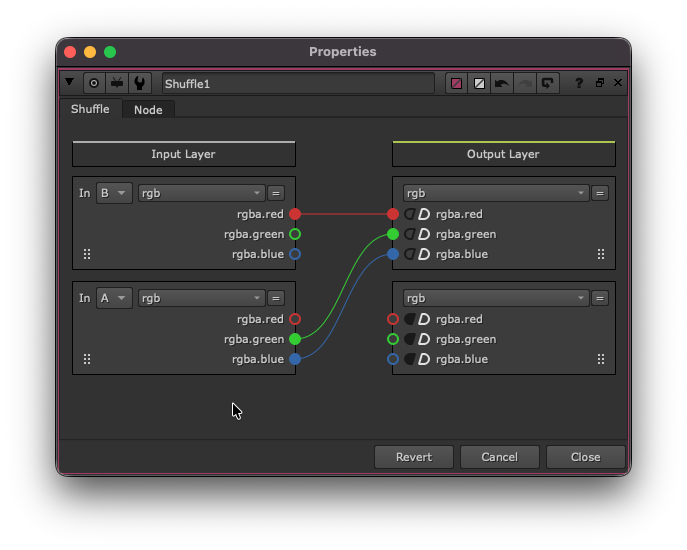Screen dimensions: 687x550
Task: Click input A rgba.green connector dot
Action: pos(295,339)
